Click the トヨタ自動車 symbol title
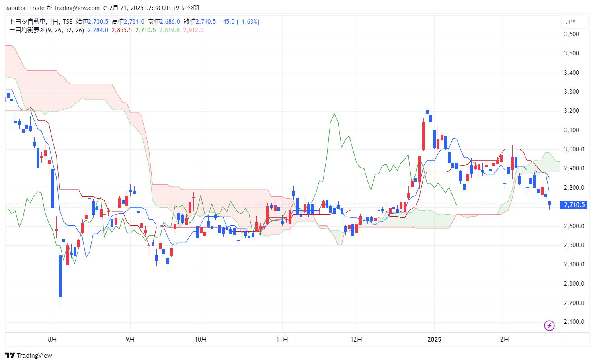The height and width of the screenshot is (364, 595). pyautogui.click(x=28, y=22)
